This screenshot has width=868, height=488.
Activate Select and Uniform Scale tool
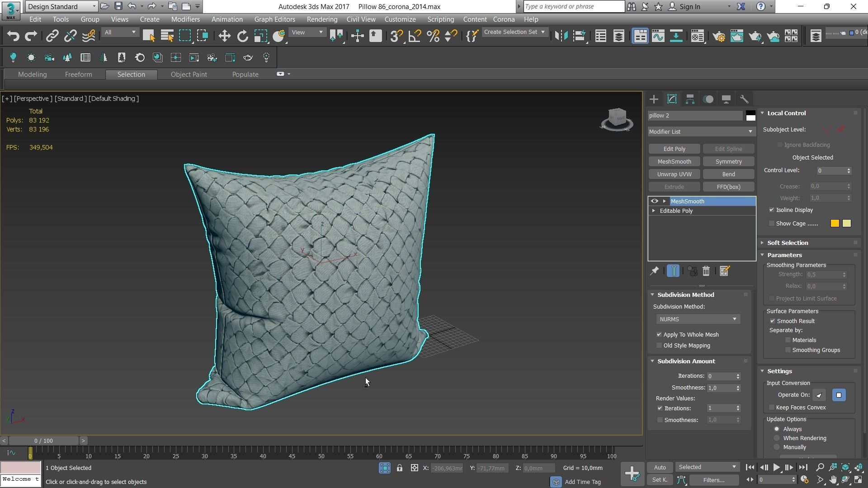(x=261, y=36)
